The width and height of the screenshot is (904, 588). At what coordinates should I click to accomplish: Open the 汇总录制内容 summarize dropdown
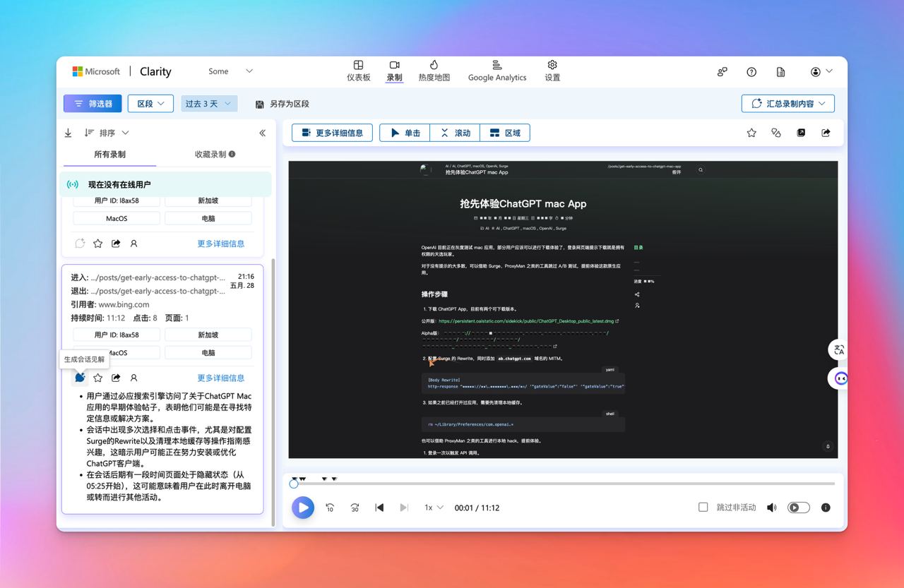[788, 103]
